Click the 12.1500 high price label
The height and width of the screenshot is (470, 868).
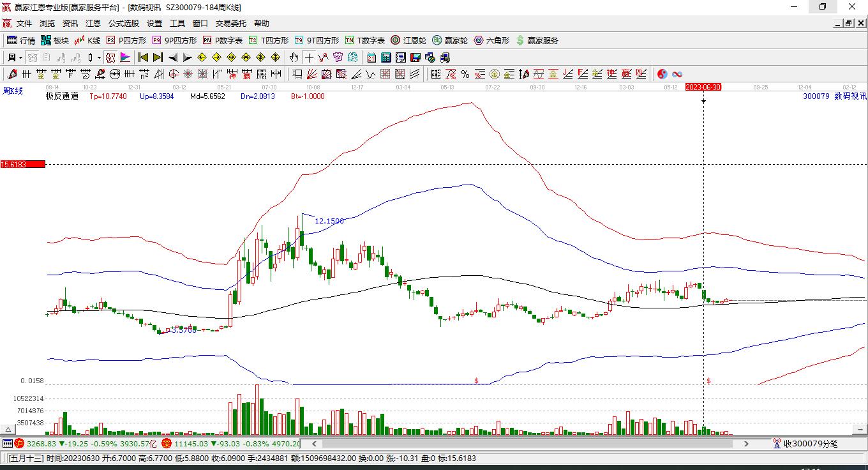pos(329,221)
